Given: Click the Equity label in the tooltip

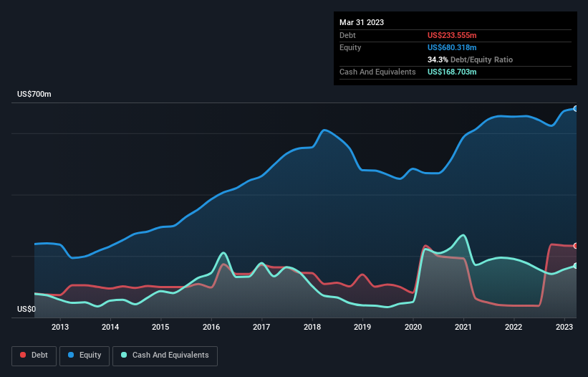Looking at the screenshot, I should [350, 47].
